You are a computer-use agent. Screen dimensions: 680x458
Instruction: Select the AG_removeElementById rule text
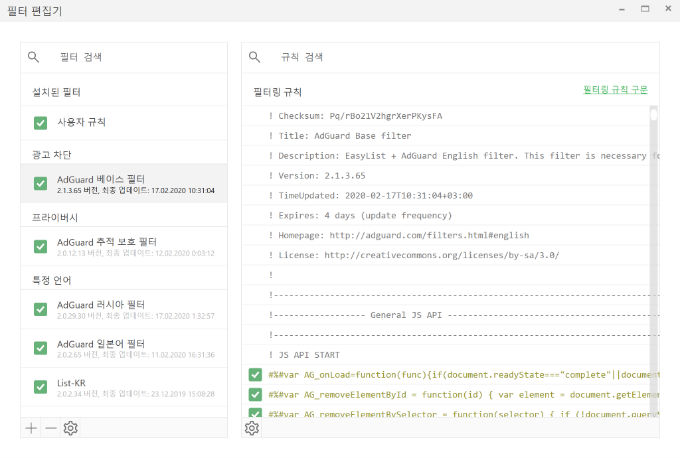tap(464, 395)
